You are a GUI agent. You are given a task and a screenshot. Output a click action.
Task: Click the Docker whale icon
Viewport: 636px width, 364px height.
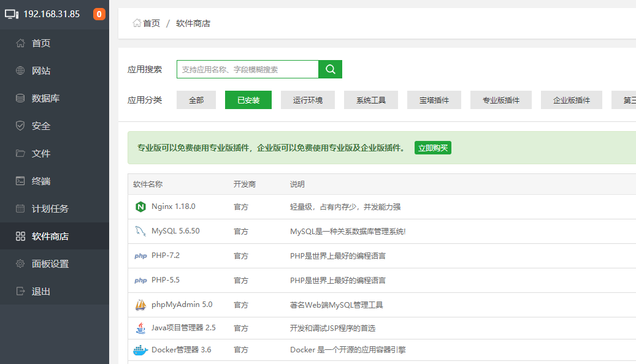(x=140, y=350)
